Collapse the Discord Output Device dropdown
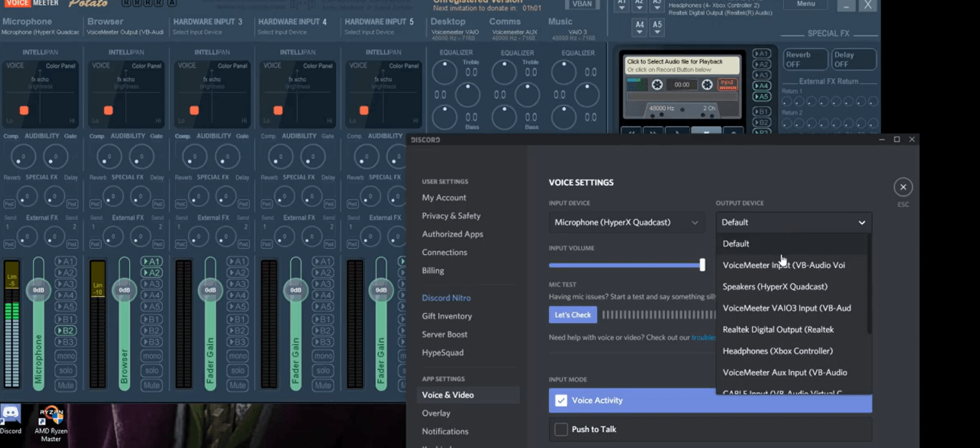This screenshot has width=980, height=448. [794, 222]
